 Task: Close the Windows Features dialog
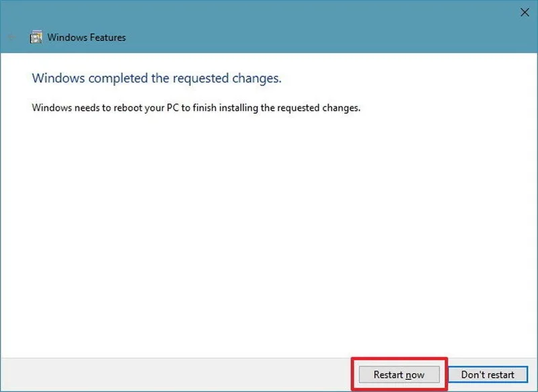[525, 13]
